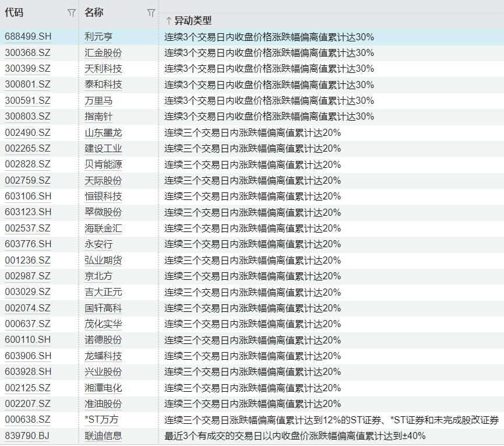This screenshot has width=504, height=446.
Task: Select the ±40% deviation text for 联迪信息
Action: pyautogui.click(x=295, y=436)
